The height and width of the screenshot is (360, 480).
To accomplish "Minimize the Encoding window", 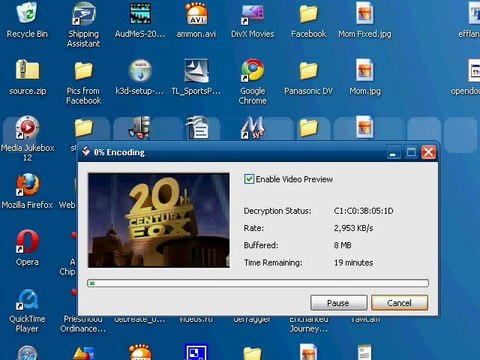I will pos(393,152).
